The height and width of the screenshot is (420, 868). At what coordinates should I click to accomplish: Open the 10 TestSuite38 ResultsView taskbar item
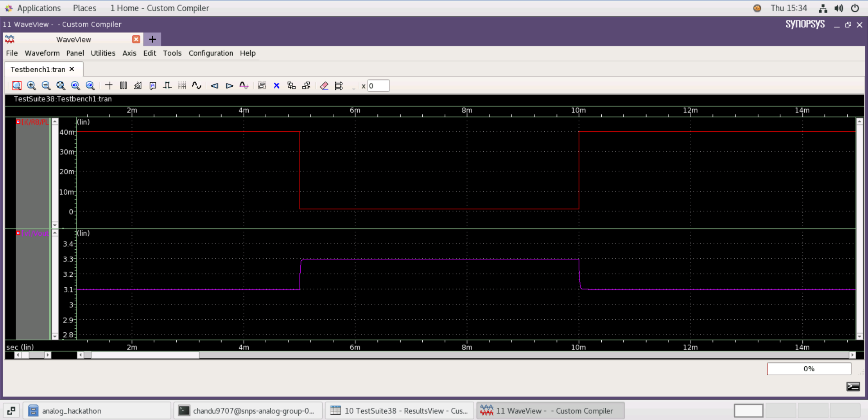pyautogui.click(x=399, y=411)
